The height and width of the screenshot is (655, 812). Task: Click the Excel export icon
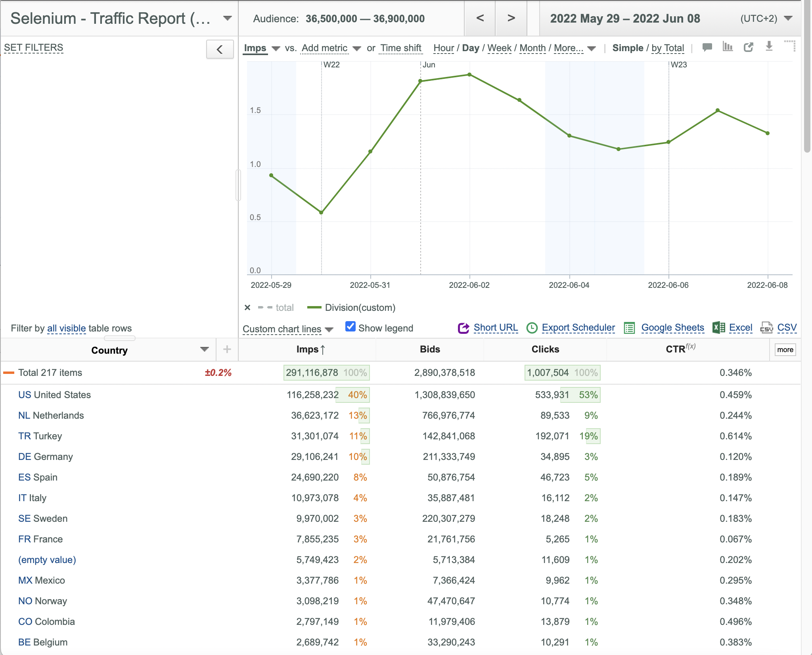[718, 327]
